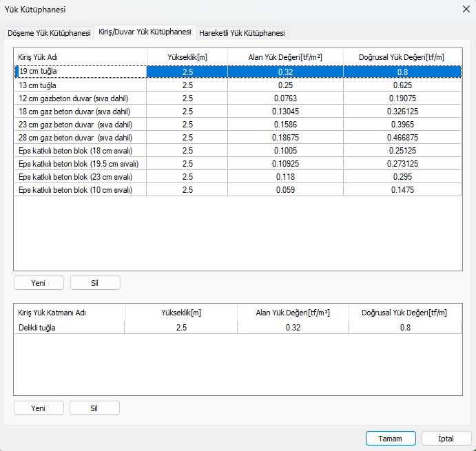Click the linear load value 0.625
Image resolution: width=476 pixels, height=451 pixels.
(402, 85)
